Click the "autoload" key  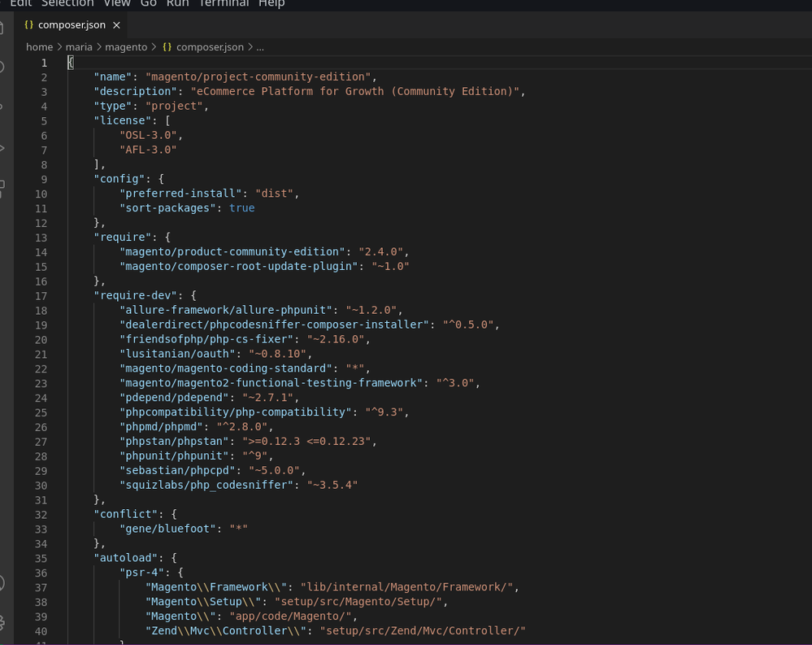click(126, 558)
